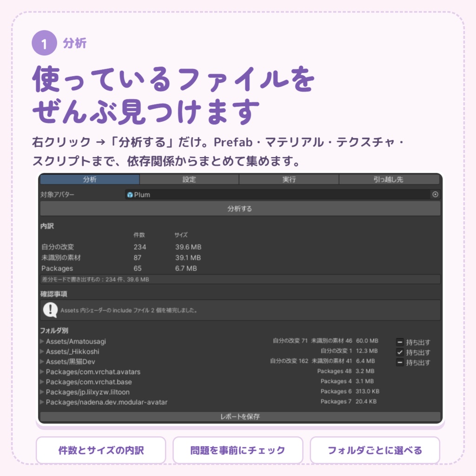Image resolution: width=476 pixels, height=476 pixels.
Task: Click the size value 39.1 MB
Action: point(188,258)
